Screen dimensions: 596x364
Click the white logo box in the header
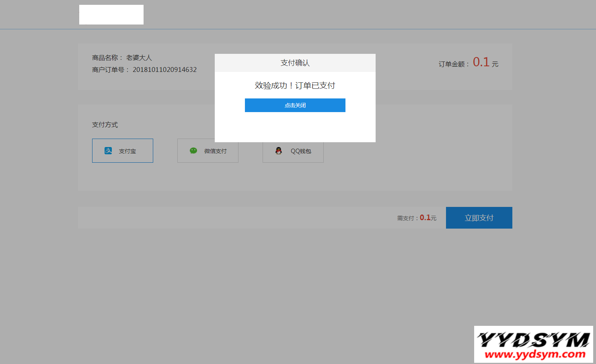111,14
